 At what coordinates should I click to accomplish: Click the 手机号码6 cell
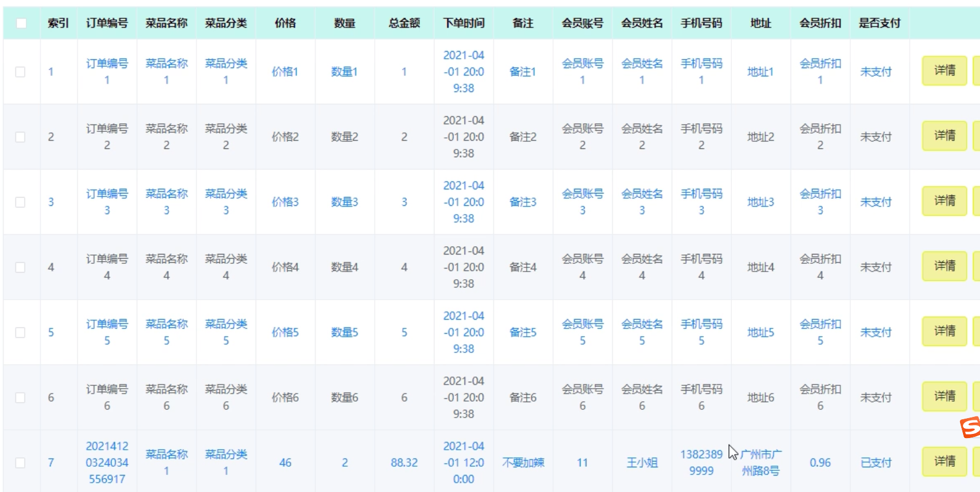701,397
